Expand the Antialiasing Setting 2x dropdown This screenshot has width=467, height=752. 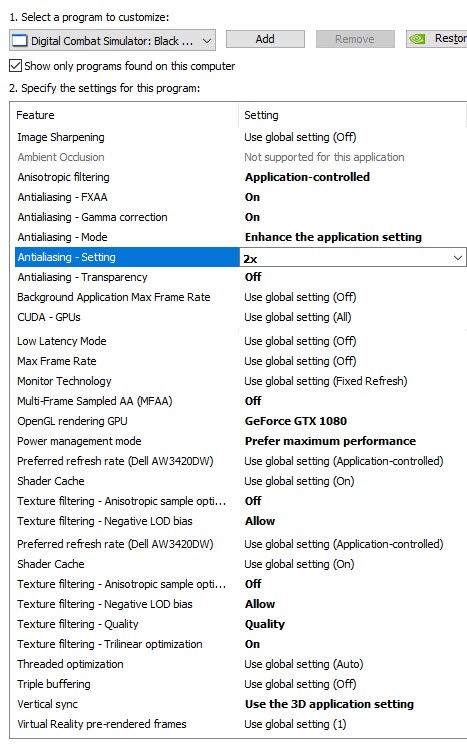coord(458,258)
